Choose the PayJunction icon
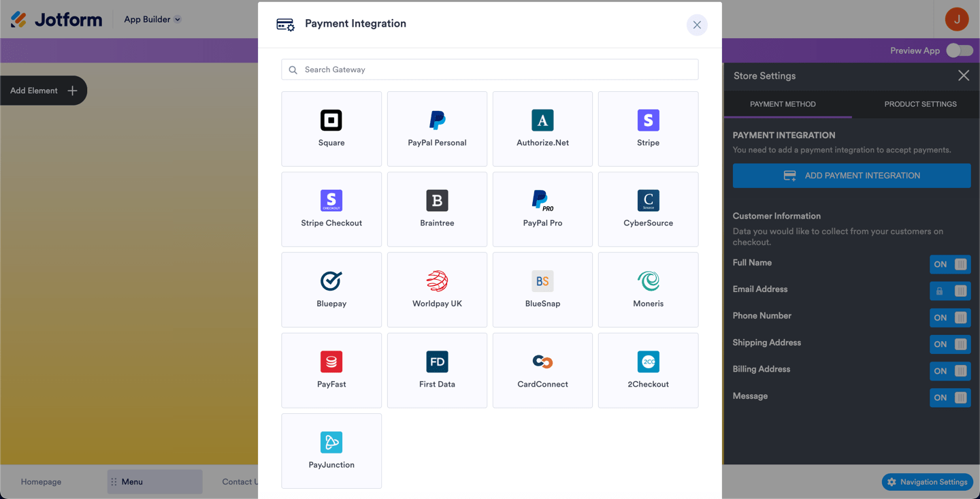 (x=331, y=442)
